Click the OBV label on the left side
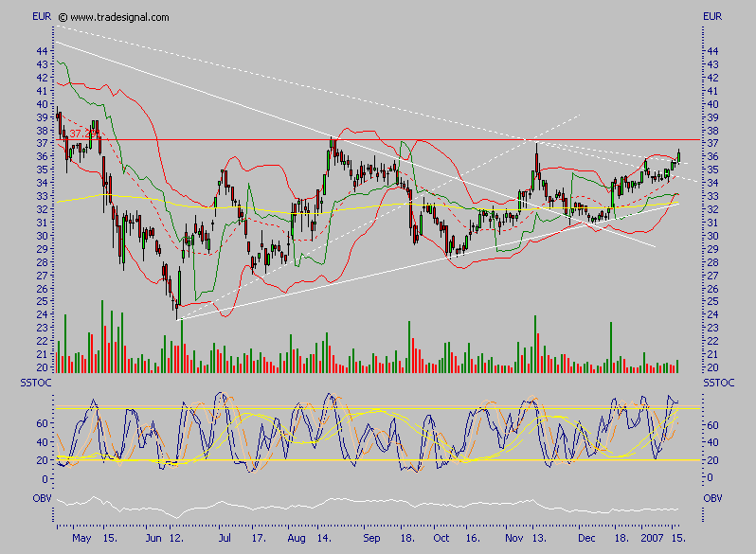The height and width of the screenshot is (554, 756). tap(42, 498)
